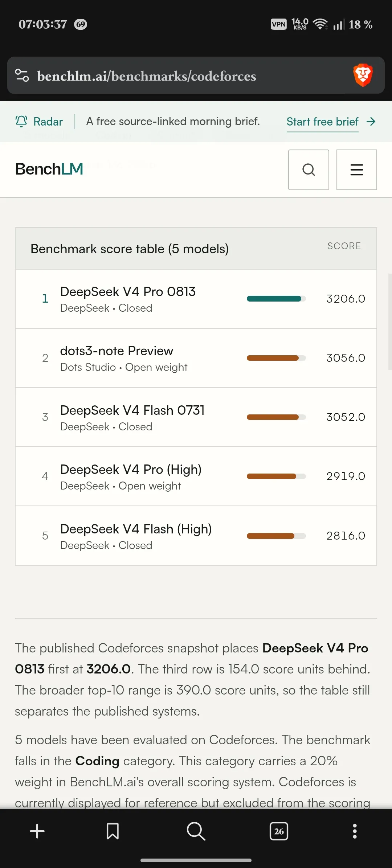The image size is (392, 868).
Task: Tap the Brave shields lion icon
Action: 363,75
